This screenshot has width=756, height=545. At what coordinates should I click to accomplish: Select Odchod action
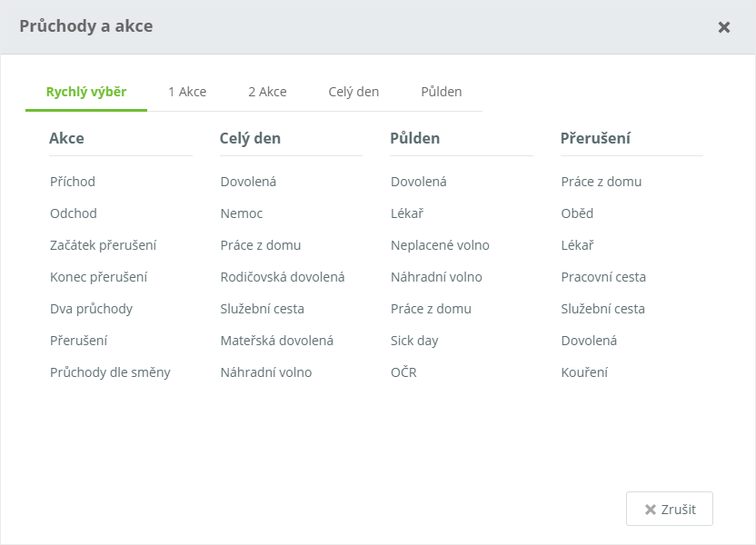coord(74,213)
